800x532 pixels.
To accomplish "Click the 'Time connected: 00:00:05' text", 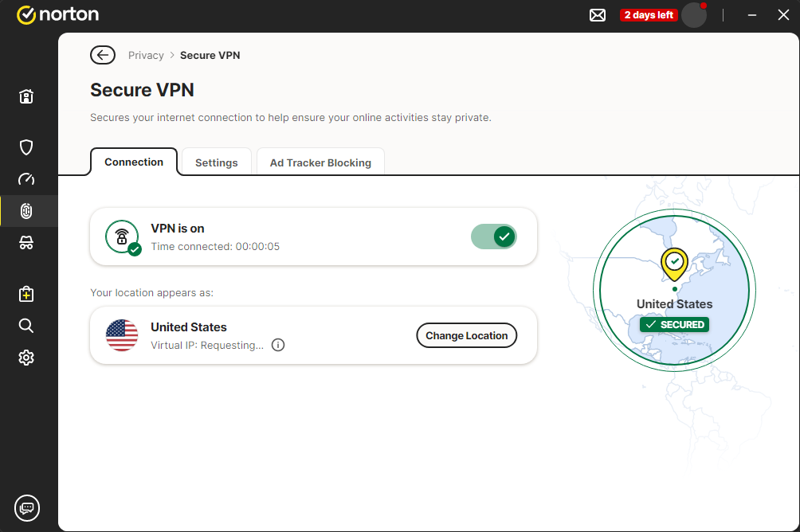I will (x=215, y=246).
